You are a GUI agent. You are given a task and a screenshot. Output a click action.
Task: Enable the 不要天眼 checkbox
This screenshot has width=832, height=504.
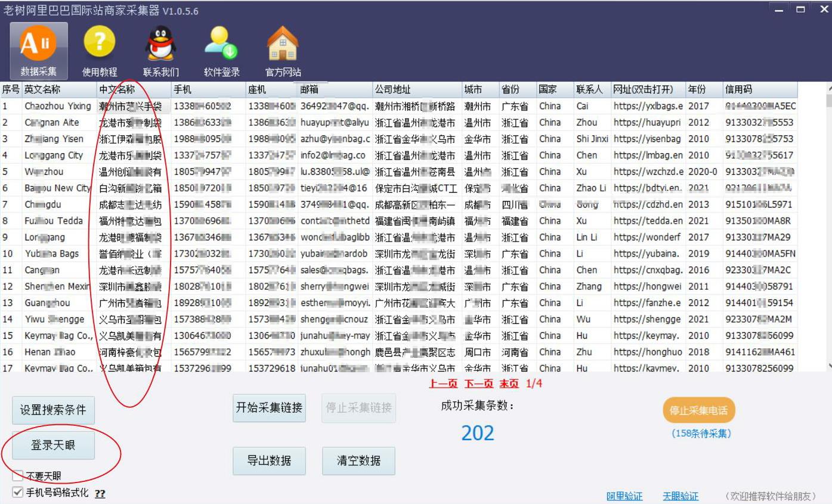(x=18, y=476)
